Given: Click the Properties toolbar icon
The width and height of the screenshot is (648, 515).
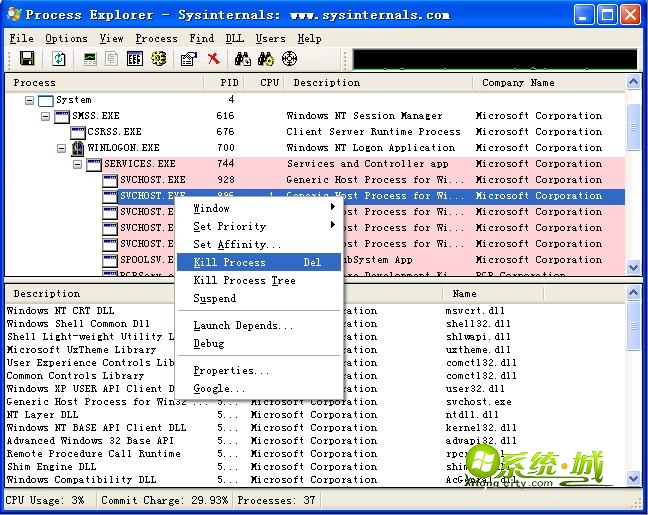Looking at the screenshot, I should (x=188, y=59).
